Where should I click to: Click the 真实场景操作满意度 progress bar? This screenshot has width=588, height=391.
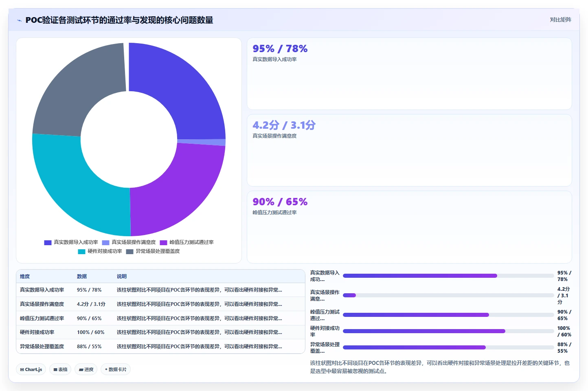click(x=448, y=295)
